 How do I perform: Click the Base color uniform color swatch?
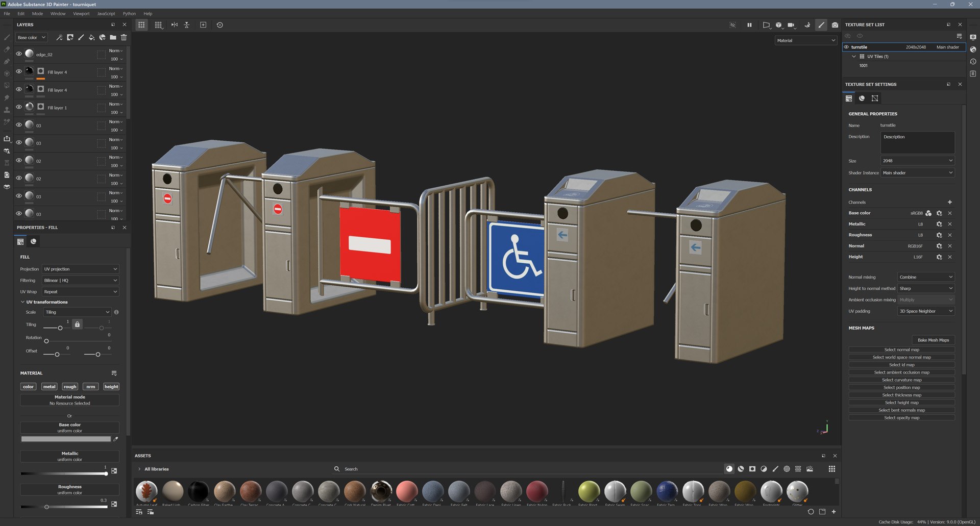point(66,439)
